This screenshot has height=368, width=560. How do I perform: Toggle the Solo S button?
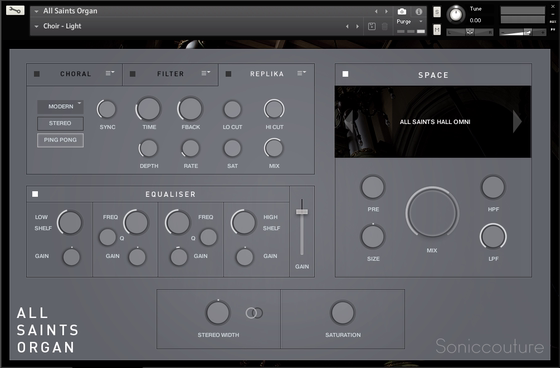(437, 12)
